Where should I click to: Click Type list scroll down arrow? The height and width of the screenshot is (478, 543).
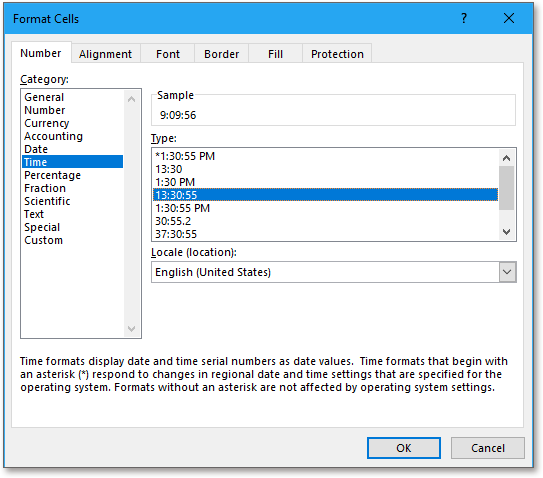(x=506, y=231)
